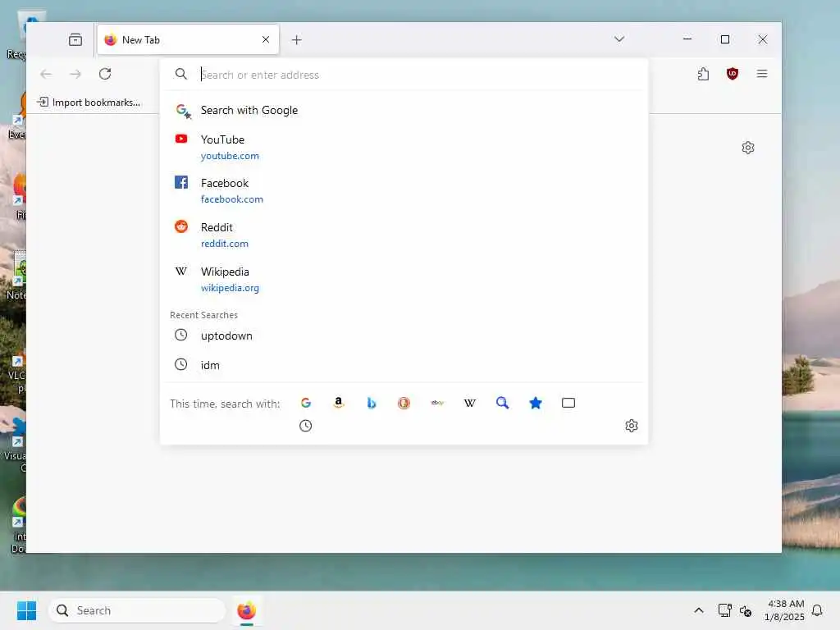Open the Extensions puzzle icon

pyautogui.click(x=703, y=74)
